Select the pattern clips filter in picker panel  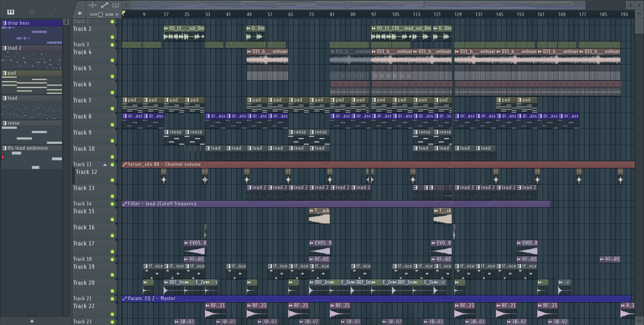click(x=11, y=12)
